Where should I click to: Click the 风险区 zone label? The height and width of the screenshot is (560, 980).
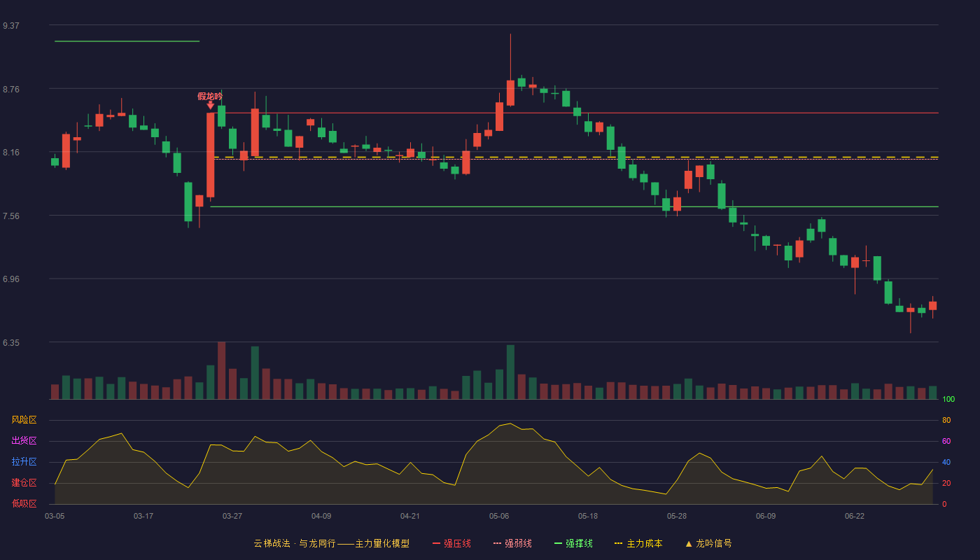[x=24, y=420]
